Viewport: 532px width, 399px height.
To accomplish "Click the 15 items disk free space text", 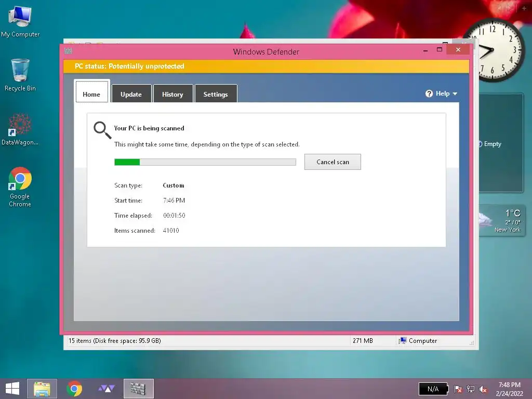I will (x=115, y=341).
